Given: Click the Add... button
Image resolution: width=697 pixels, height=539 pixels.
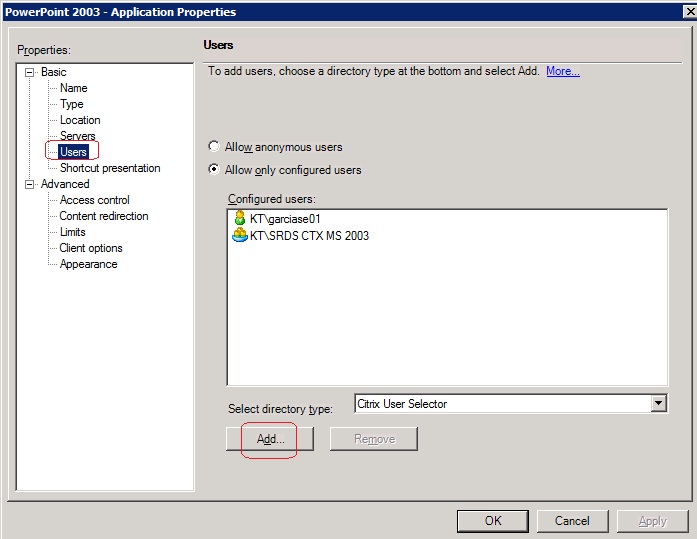Looking at the screenshot, I should [x=270, y=439].
